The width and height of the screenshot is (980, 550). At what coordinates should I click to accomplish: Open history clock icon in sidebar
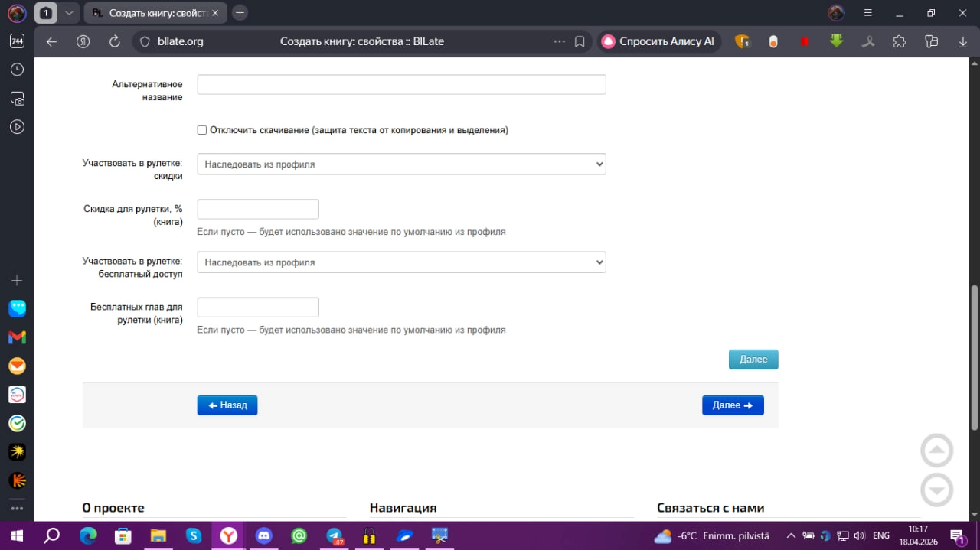(x=17, y=70)
